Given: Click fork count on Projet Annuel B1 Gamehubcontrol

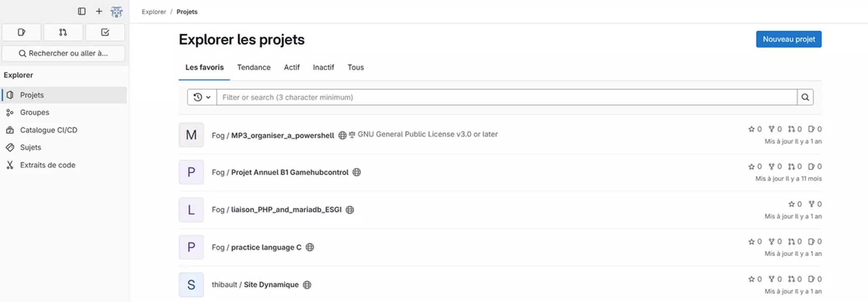Looking at the screenshot, I should [x=775, y=167].
